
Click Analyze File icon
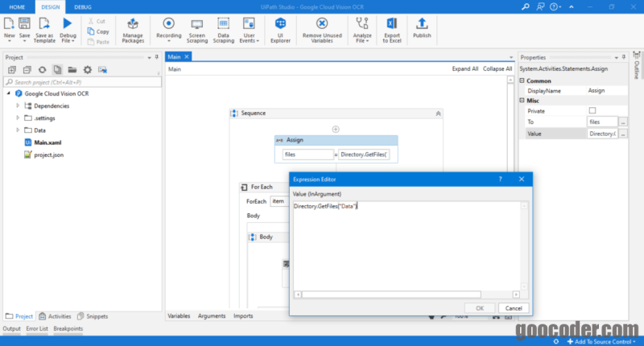[x=361, y=30]
